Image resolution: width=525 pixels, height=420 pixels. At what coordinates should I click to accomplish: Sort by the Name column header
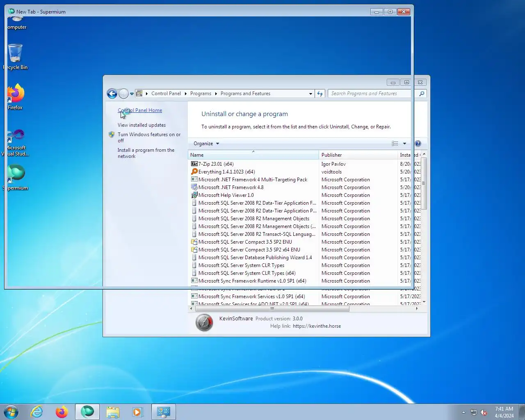pos(253,155)
